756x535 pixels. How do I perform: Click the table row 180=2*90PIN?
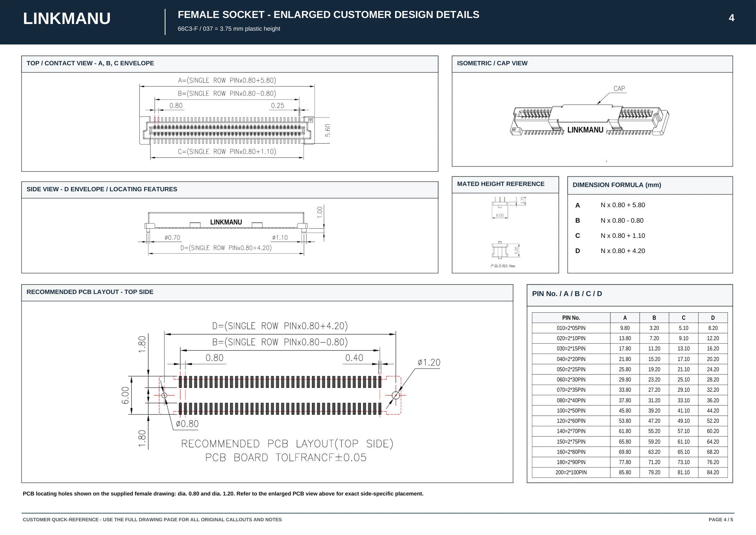(x=630, y=462)
